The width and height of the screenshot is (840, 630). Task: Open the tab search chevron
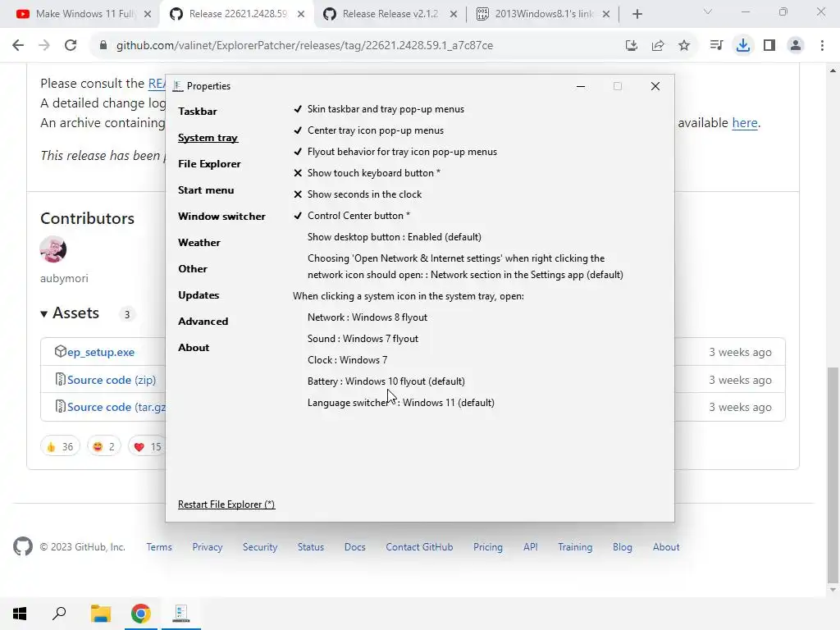point(708,11)
